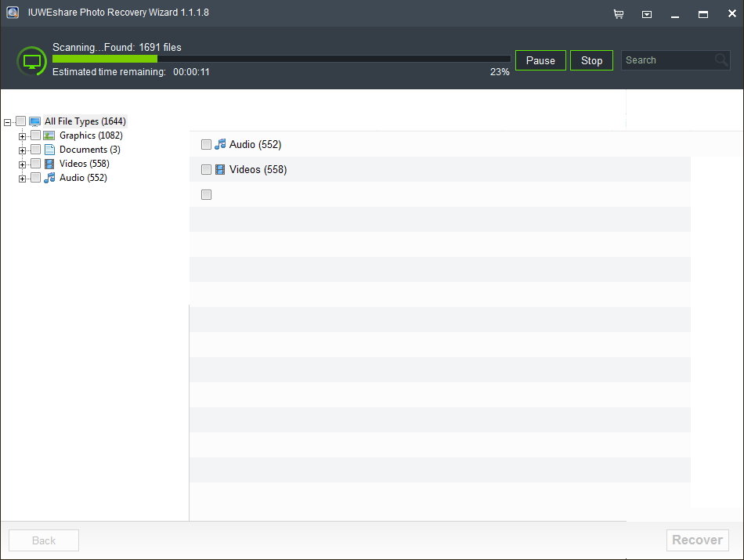Screen dimensions: 744x560
Task: Select Documents (3) in the tree
Action: tap(90, 150)
